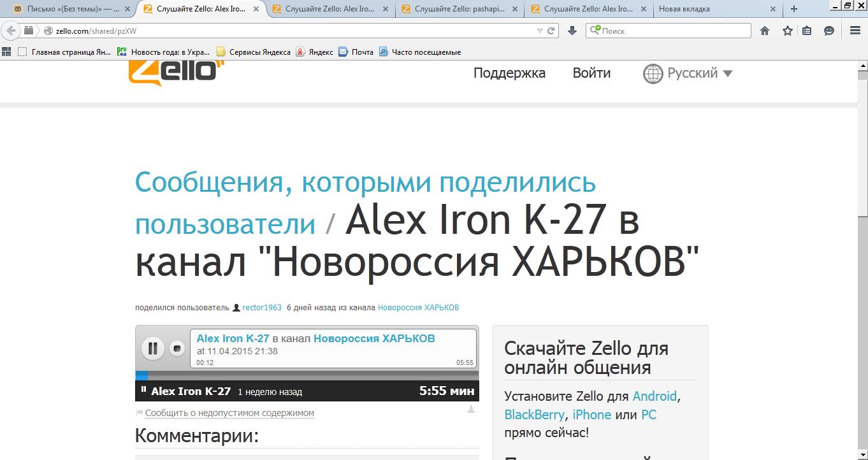
Task: Click the Войти login link
Action: [x=591, y=73]
